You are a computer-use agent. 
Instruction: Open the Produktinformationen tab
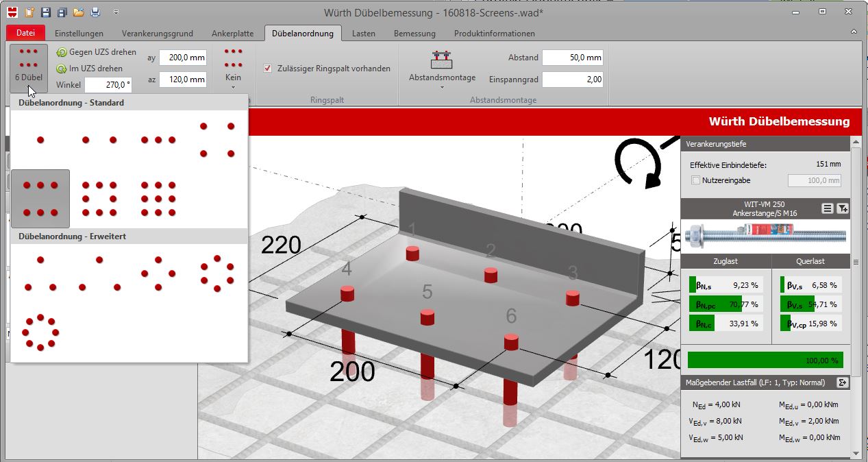click(495, 33)
